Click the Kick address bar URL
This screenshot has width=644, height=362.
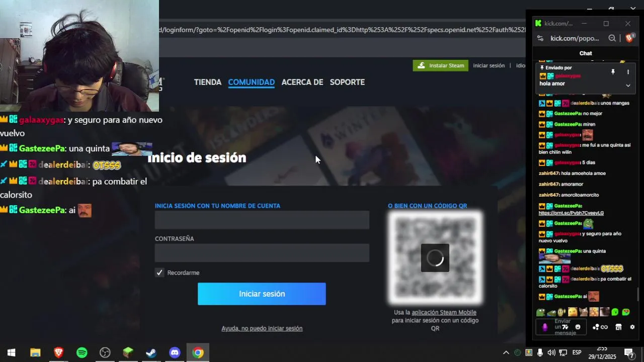point(575,38)
